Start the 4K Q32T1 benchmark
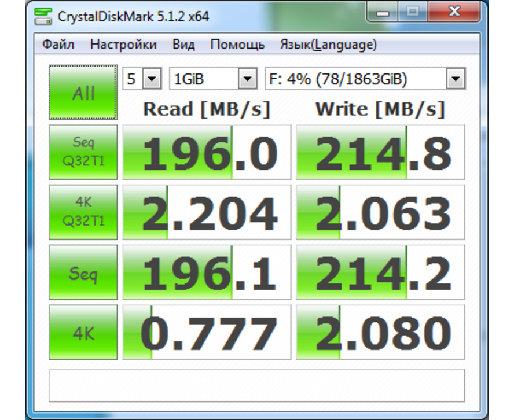Viewport: 514px width, 420px height. click(x=83, y=212)
